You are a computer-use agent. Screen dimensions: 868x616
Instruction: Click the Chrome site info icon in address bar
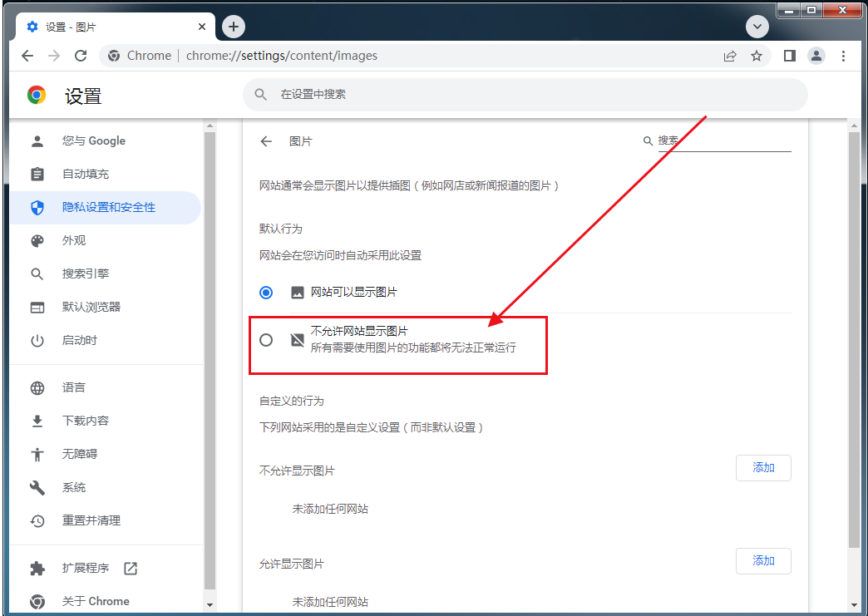point(114,56)
